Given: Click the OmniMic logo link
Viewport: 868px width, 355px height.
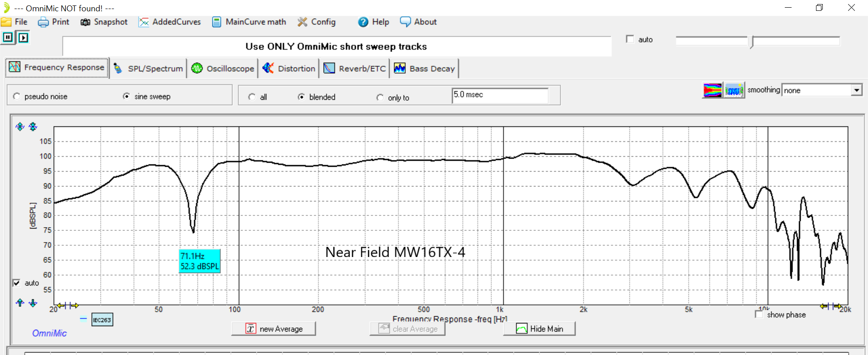Looking at the screenshot, I should pos(49,333).
